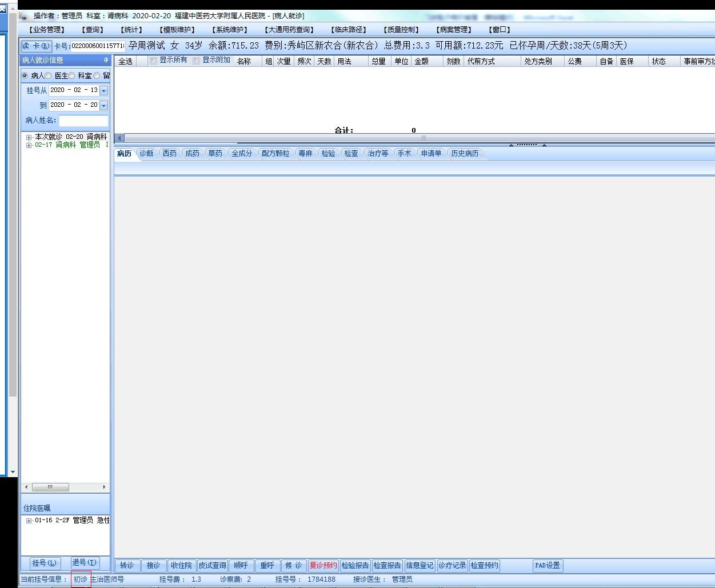The height and width of the screenshot is (588, 715).
Task: Click the 转诊 button
Action: tap(127, 566)
